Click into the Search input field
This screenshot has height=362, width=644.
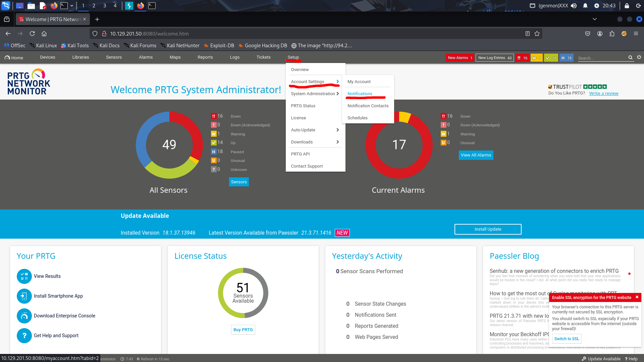[602, 58]
